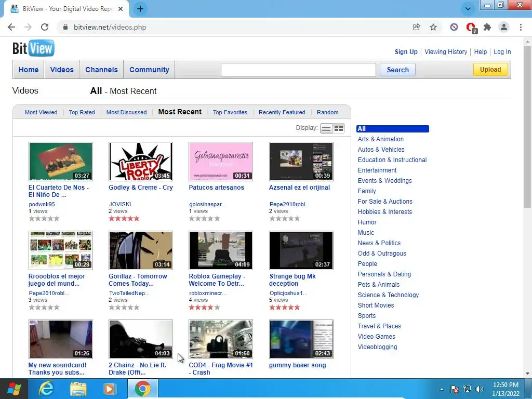
Task: Close the BitView tab
Action: pos(121,9)
